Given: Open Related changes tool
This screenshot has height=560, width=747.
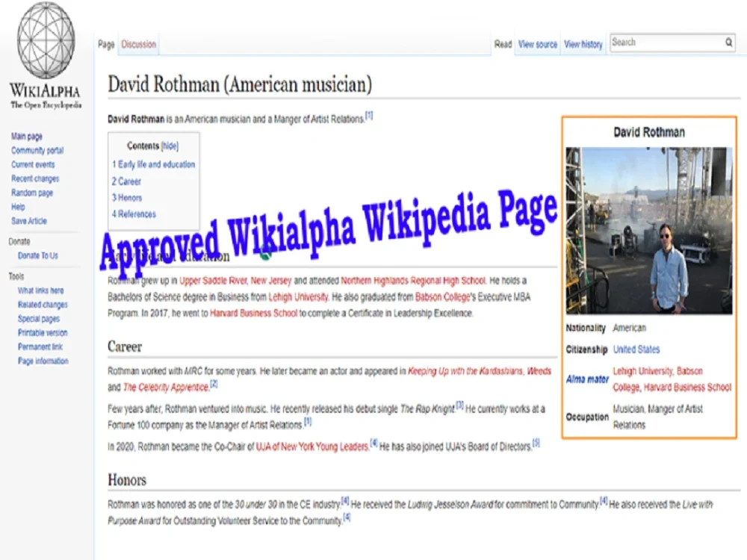Looking at the screenshot, I should (43, 305).
